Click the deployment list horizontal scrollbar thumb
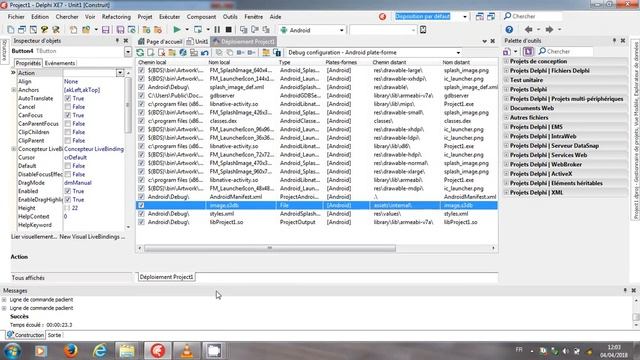640x360 pixels. (269, 248)
